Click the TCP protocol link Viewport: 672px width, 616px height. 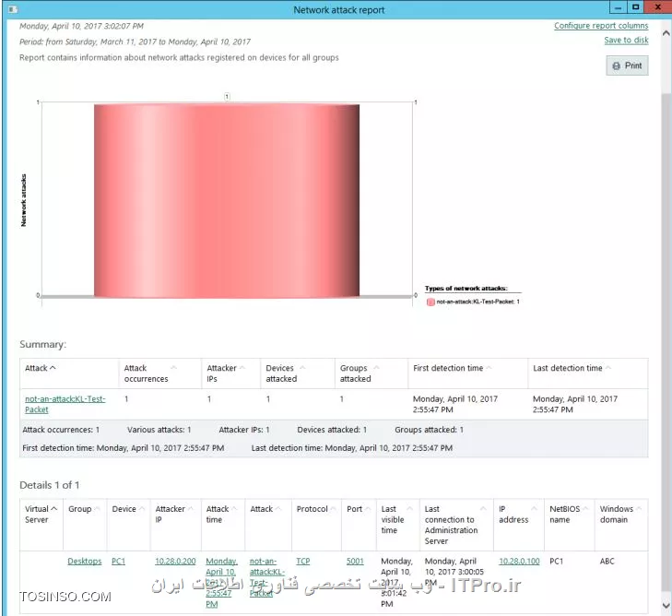[x=303, y=561]
